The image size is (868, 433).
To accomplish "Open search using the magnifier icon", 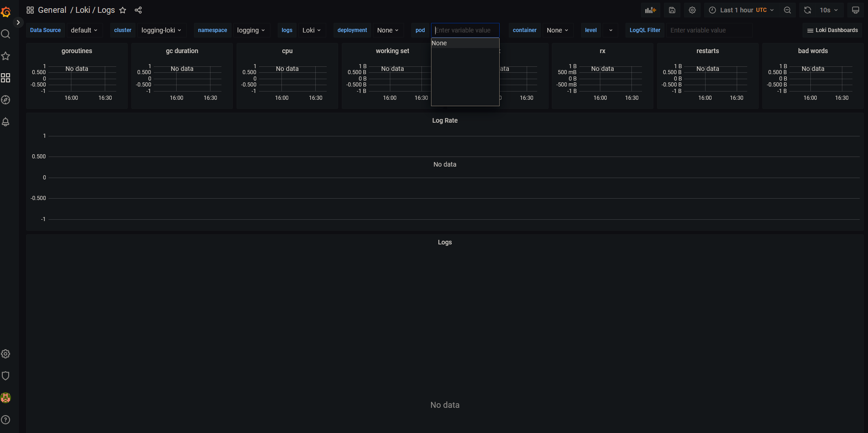I will pos(6,34).
